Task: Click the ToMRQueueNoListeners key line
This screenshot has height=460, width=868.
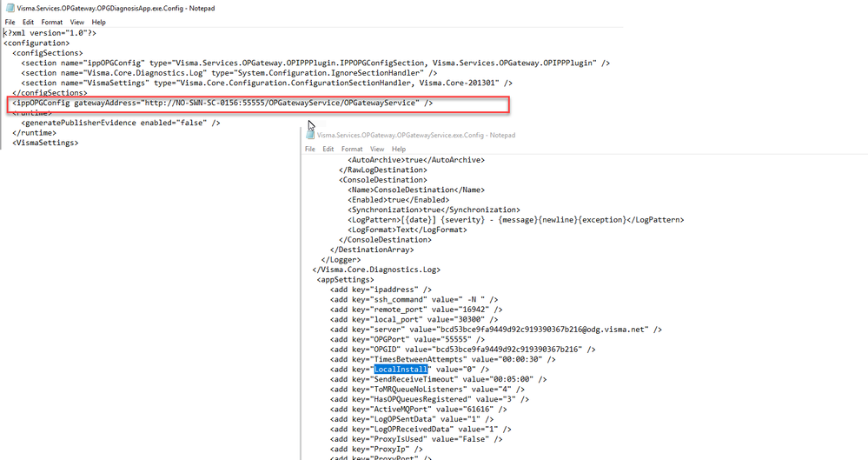Action: pyautogui.click(x=427, y=390)
